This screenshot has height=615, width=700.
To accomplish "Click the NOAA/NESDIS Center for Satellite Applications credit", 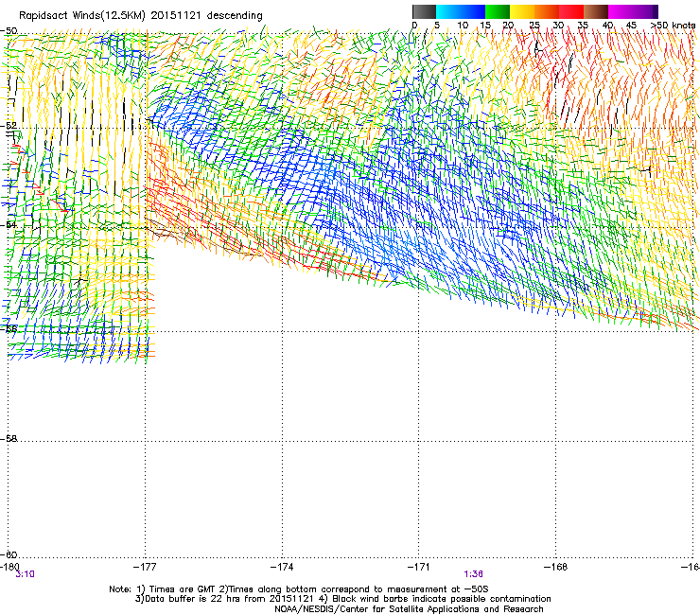I will click(409, 609).
